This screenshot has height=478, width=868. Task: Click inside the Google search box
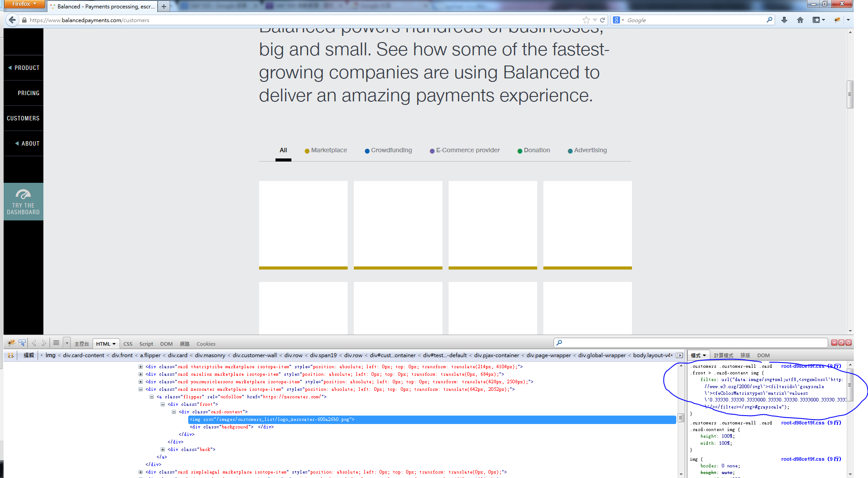coord(695,20)
